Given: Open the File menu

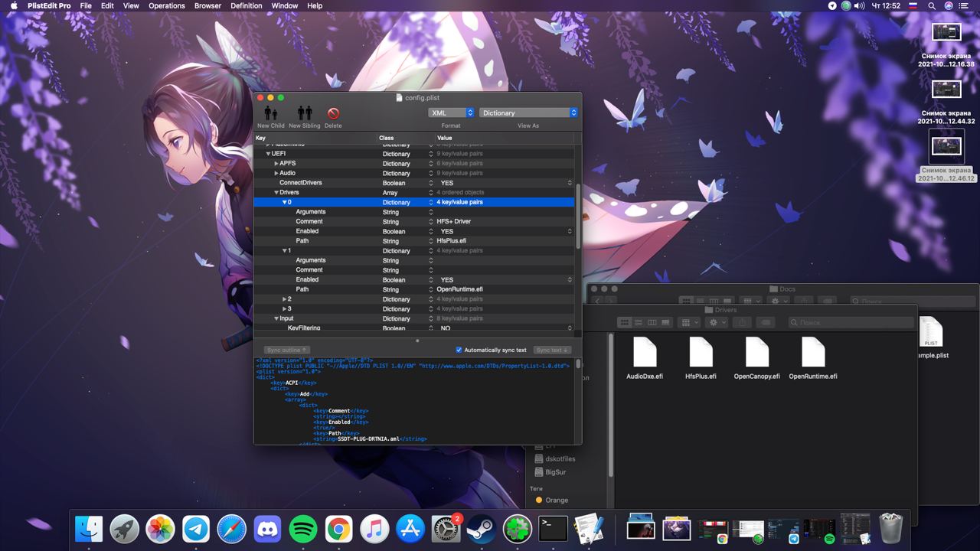Looking at the screenshot, I should click(x=86, y=5).
